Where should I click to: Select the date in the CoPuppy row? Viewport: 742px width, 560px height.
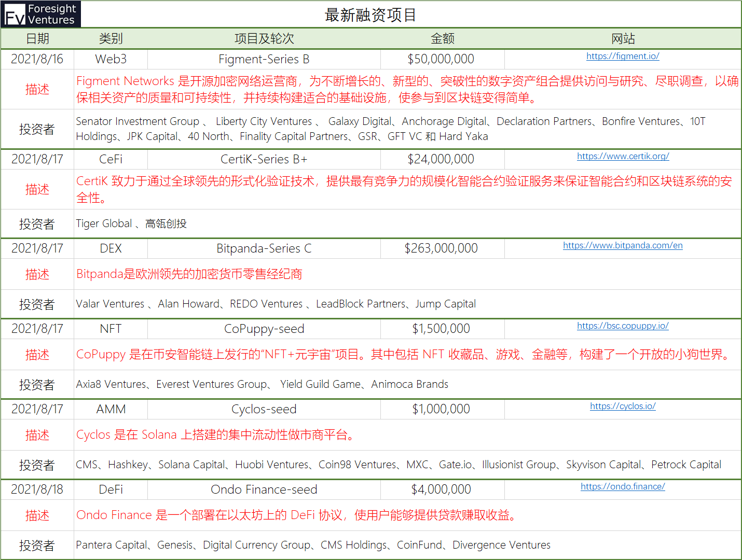coord(37,329)
